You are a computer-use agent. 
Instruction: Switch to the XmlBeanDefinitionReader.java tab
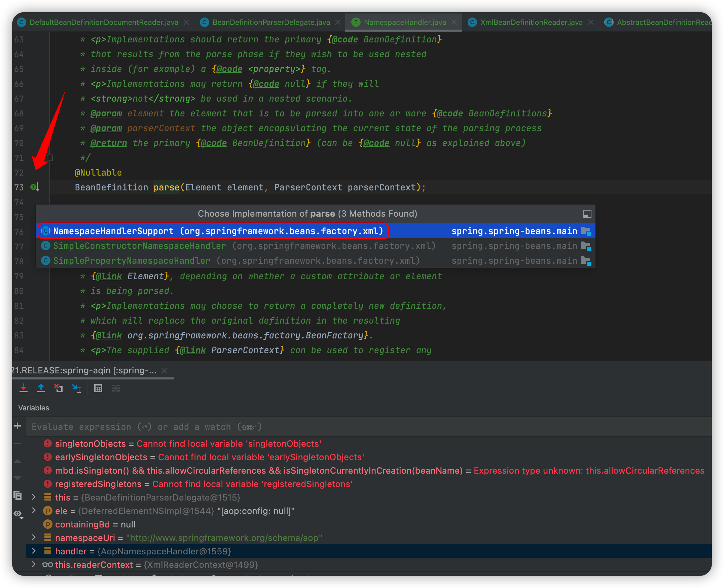tap(531, 22)
